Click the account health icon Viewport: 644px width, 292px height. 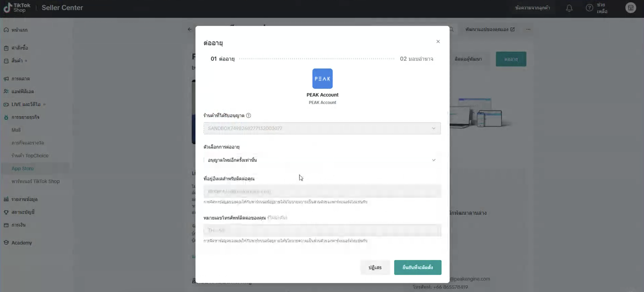(x=6, y=212)
